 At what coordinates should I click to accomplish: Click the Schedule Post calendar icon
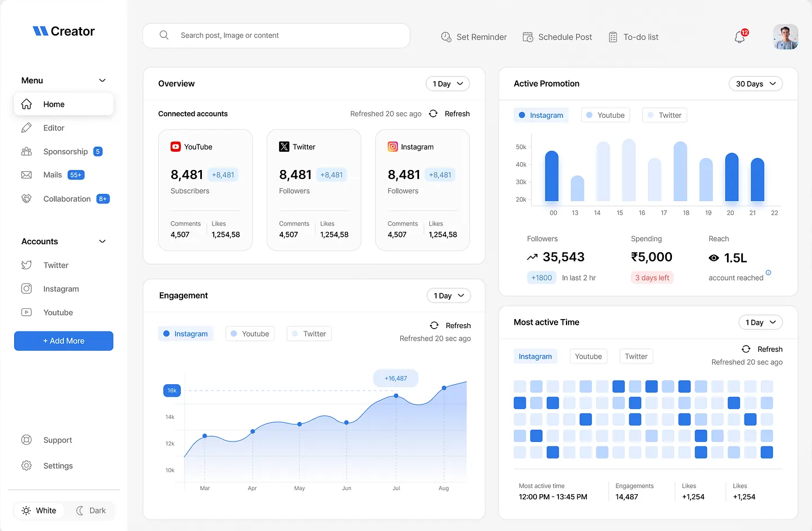click(x=527, y=37)
